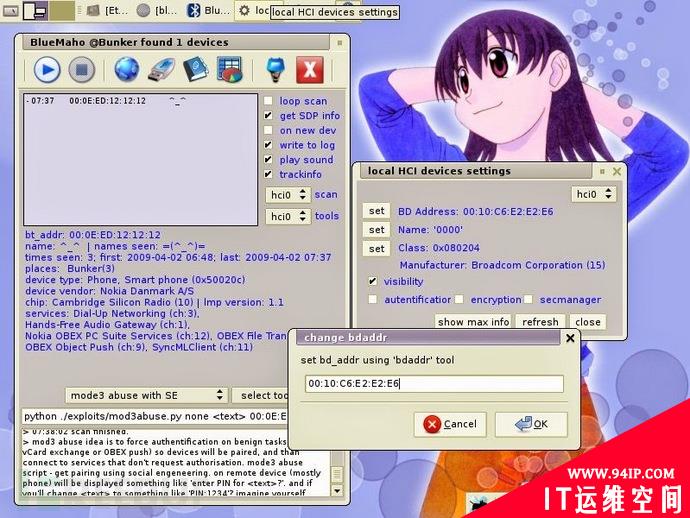Stop scanning with the grey stop button
This screenshot has width=690, height=518.
point(82,70)
